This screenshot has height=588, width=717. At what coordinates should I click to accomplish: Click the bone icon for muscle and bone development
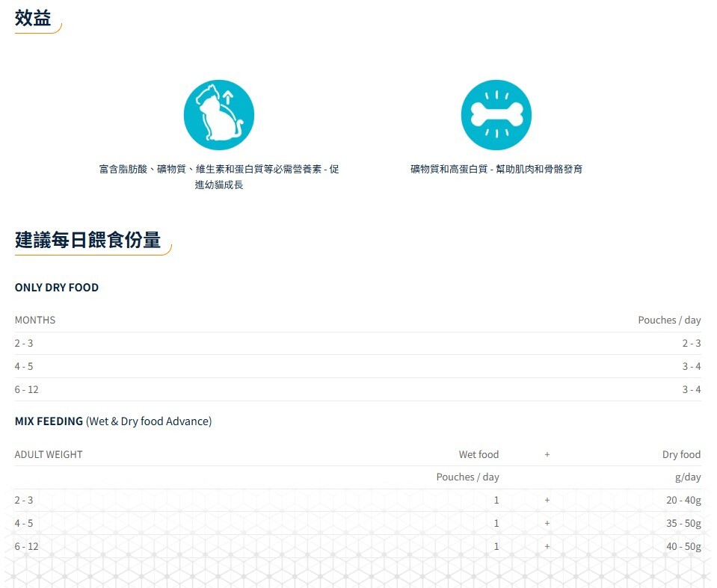tap(496, 115)
